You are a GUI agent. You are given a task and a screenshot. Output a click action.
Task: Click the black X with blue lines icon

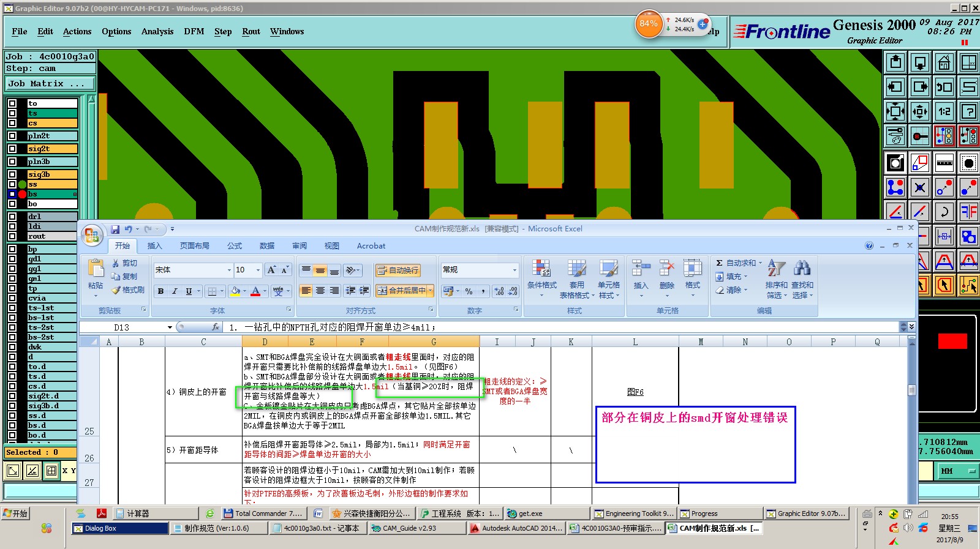coord(920,187)
